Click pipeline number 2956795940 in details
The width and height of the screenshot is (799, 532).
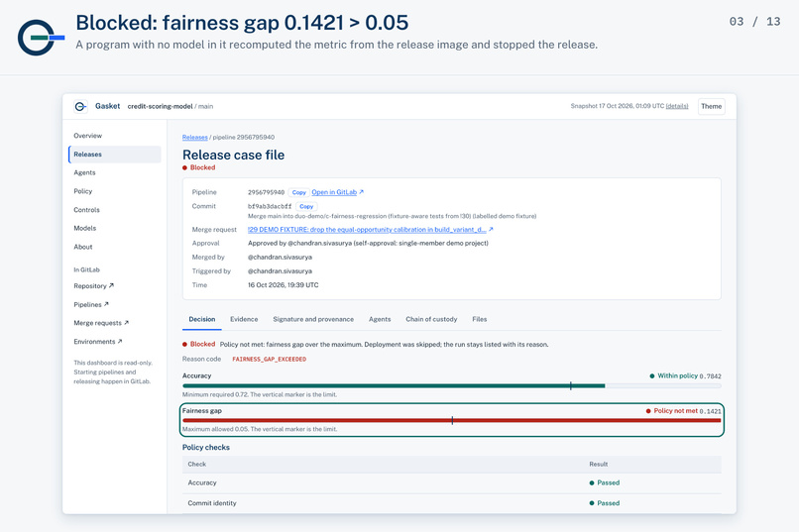(x=266, y=192)
